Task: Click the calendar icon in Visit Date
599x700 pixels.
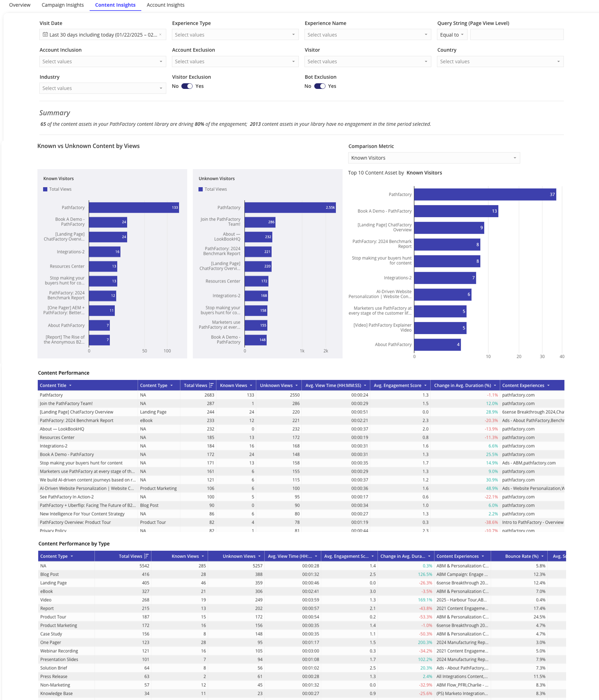Action: [45, 34]
